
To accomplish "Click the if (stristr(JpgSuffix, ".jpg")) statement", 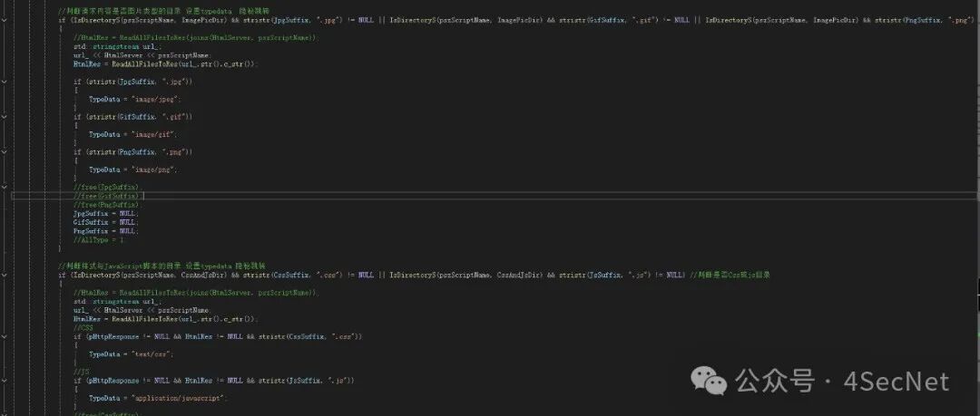I will [132, 82].
